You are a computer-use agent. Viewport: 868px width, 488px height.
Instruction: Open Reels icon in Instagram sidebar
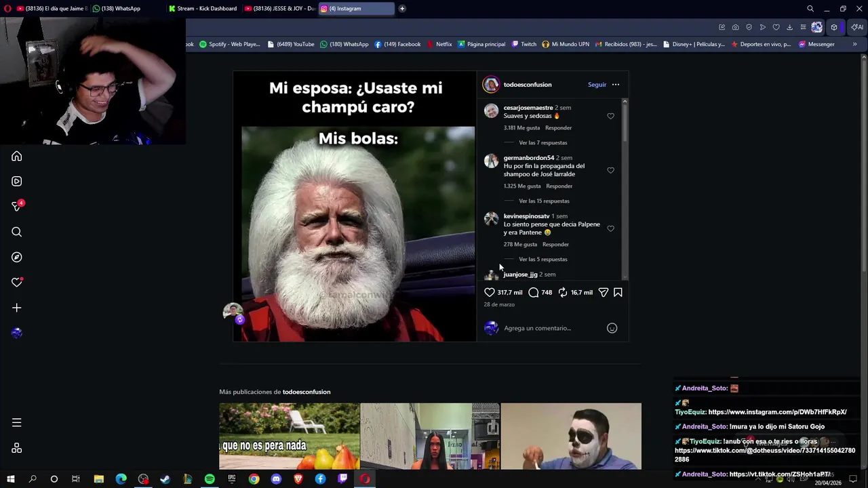(x=17, y=182)
